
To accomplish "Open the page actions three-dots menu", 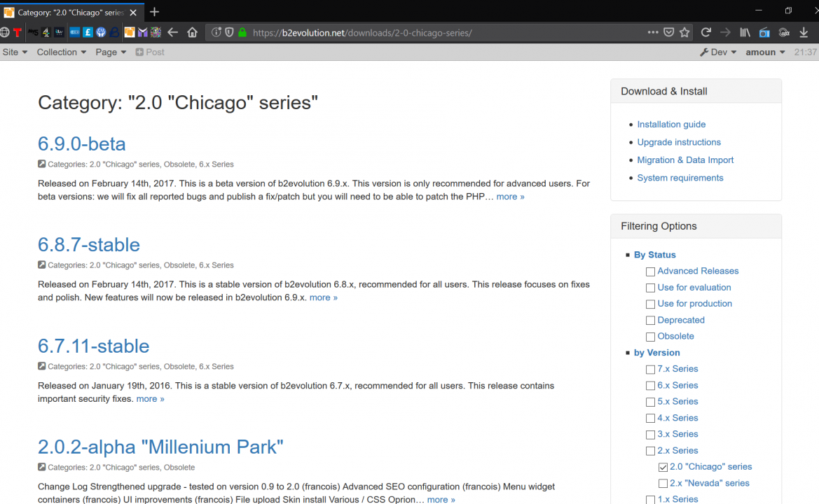I will 653,32.
